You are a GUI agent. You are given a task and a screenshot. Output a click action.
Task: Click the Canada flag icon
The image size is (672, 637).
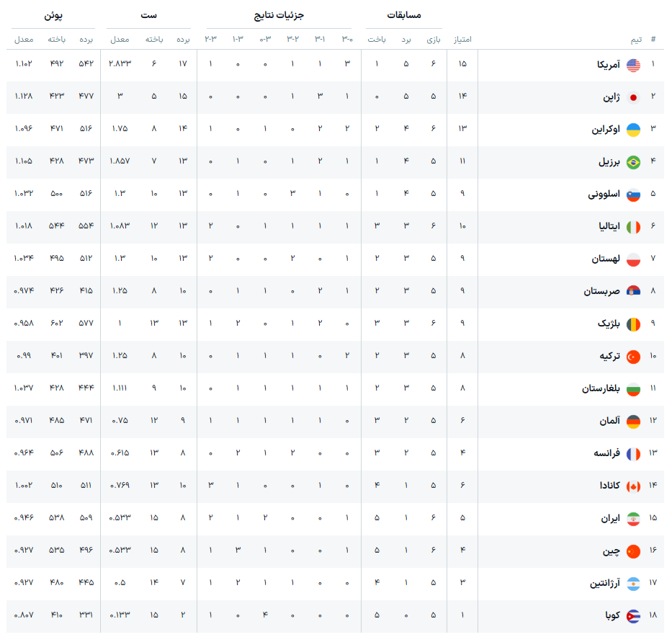pos(633,486)
